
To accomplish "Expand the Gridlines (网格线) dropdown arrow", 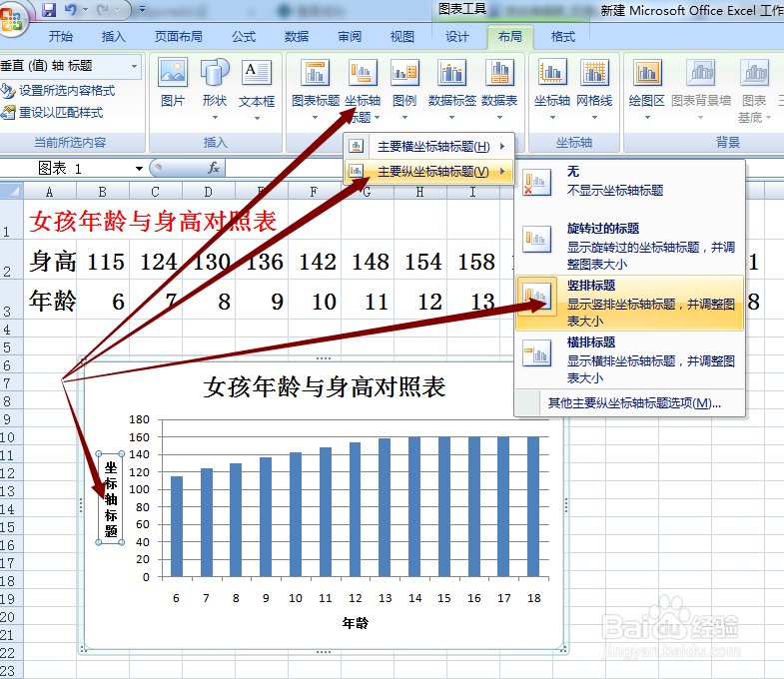I will (x=594, y=118).
